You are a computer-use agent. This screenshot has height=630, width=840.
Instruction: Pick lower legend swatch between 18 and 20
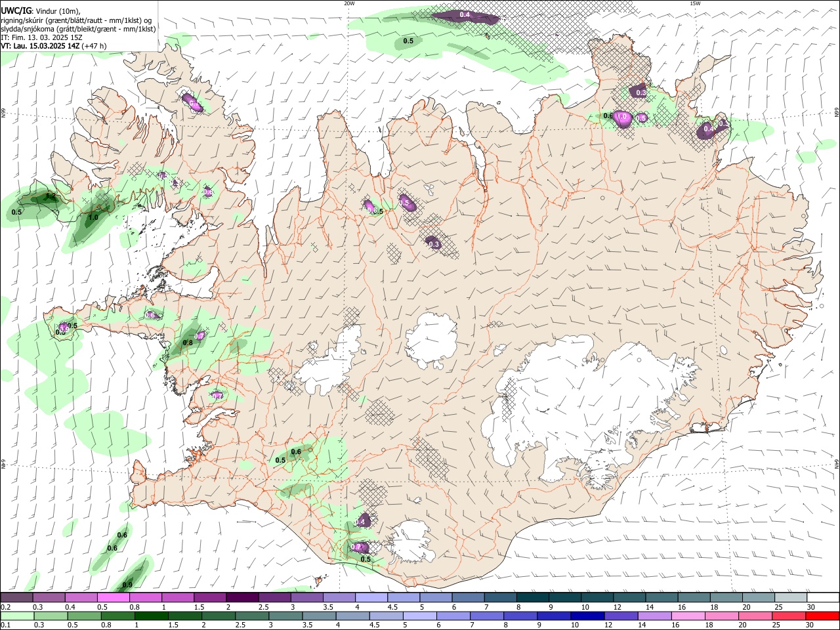coord(721,616)
